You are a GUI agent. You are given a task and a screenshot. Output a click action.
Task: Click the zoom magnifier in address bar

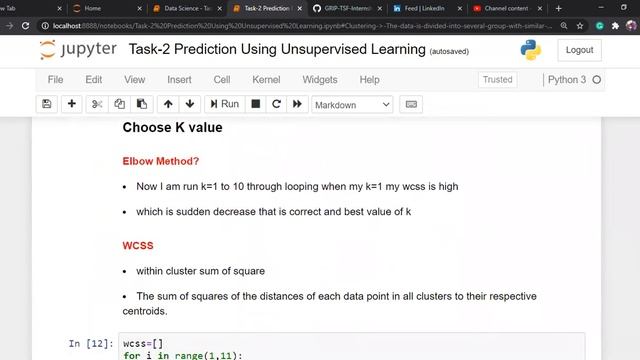[564, 26]
